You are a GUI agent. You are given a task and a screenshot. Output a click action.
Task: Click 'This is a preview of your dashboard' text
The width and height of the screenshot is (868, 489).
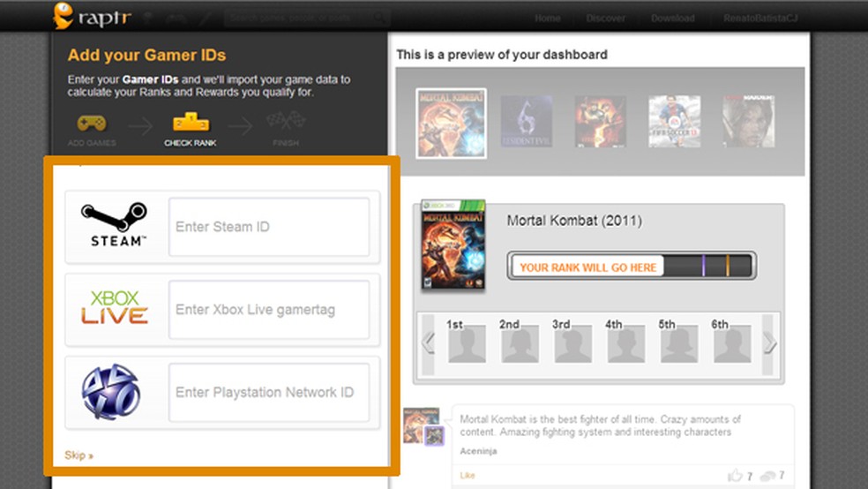[502, 55]
